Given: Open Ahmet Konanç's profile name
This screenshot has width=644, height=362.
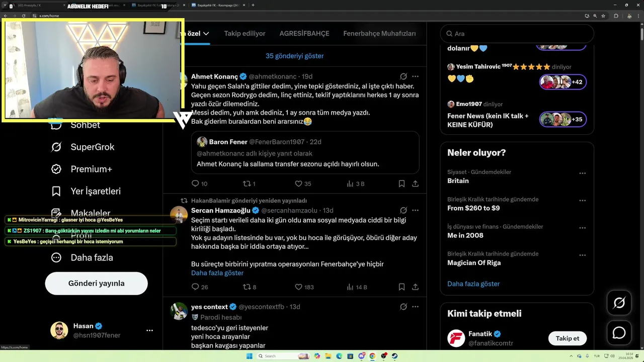Looking at the screenshot, I should click(x=214, y=76).
